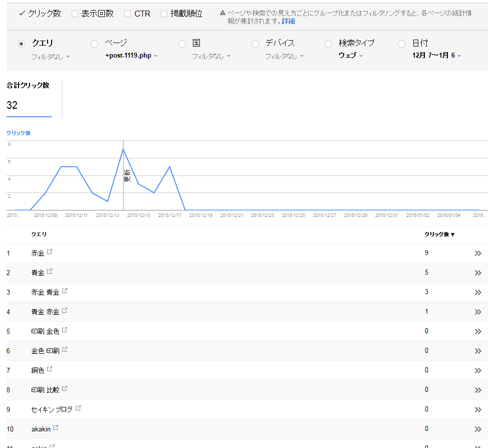The image size is (494, 448).
Task: Switch to デバイス view with its radio button
Action: click(255, 44)
